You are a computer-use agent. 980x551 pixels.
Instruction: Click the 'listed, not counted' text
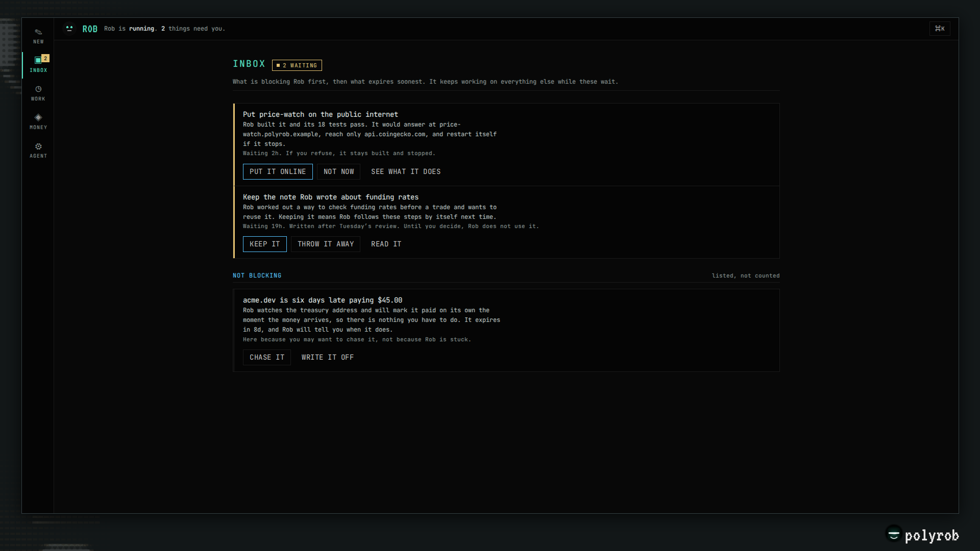[746, 275]
